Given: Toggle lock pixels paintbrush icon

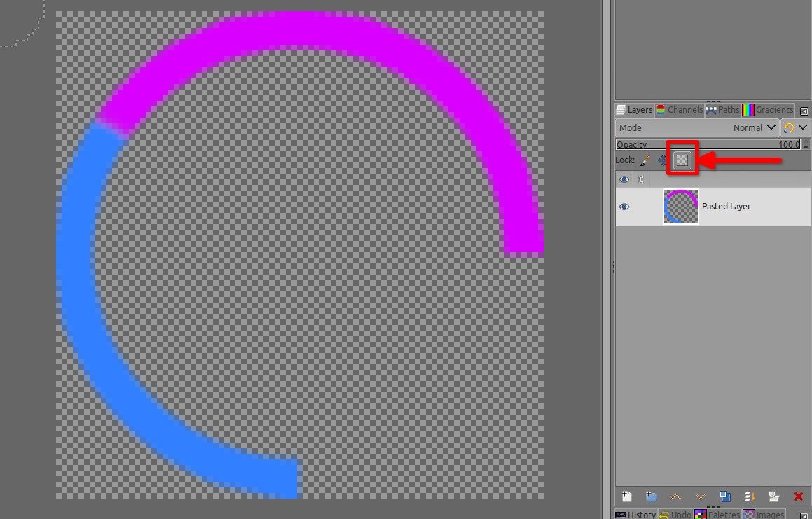Looking at the screenshot, I should point(645,160).
